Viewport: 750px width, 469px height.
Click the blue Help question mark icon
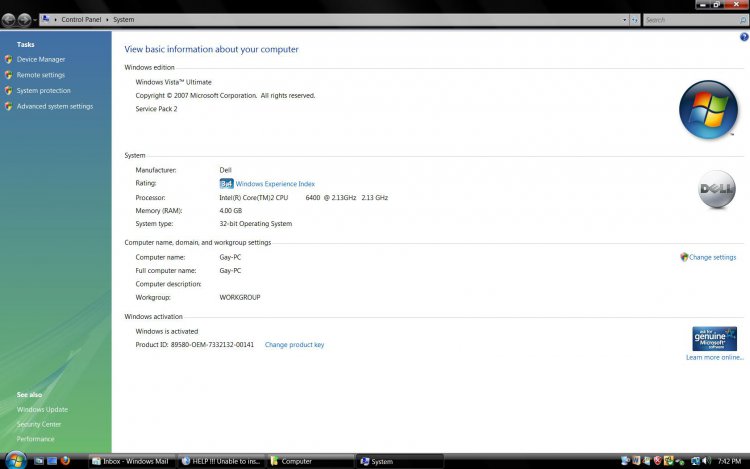point(744,37)
